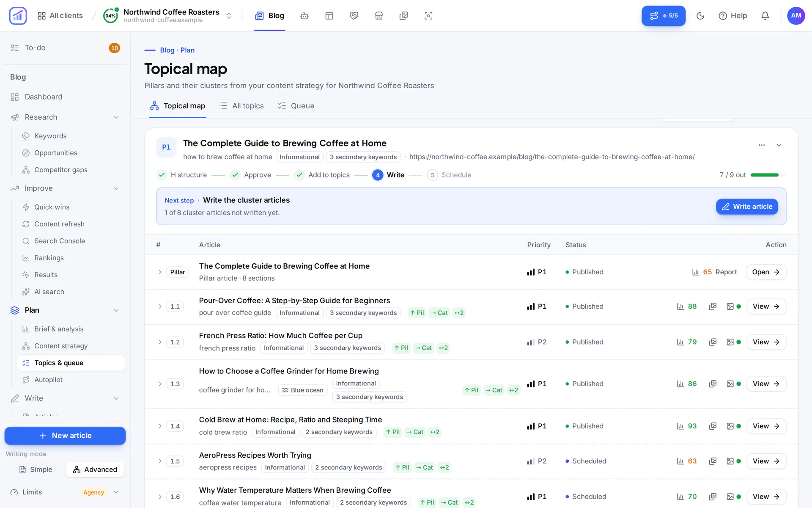Switch to the All topics tab
The image size is (812, 508).
[241, 106]
